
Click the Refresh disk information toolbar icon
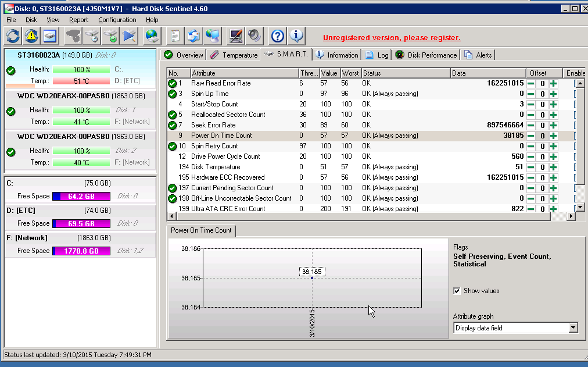pyautogui.click(x=13, y=37)
